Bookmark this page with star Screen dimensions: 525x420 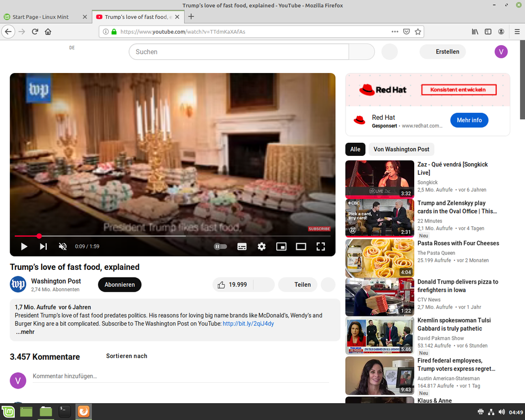[418, 31]
